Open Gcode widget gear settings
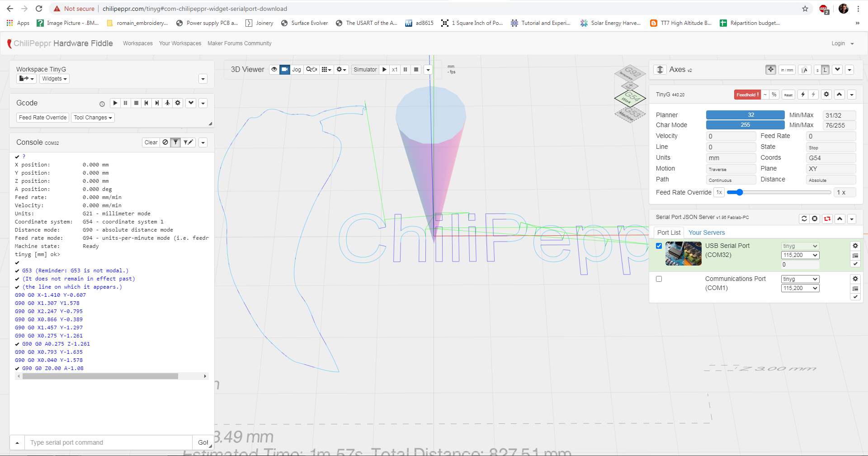The height and width of the screenshot is (456, 868). click(178, 103)
